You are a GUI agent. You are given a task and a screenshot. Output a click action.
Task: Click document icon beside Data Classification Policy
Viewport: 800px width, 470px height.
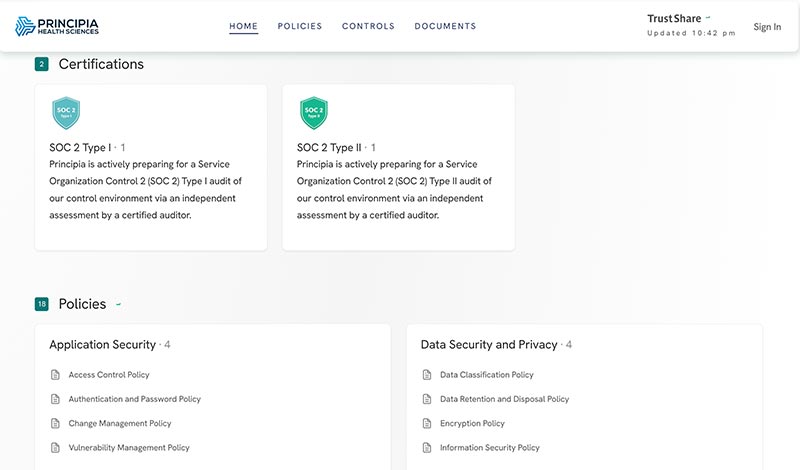pyautogui.click(x=427, y=375)
